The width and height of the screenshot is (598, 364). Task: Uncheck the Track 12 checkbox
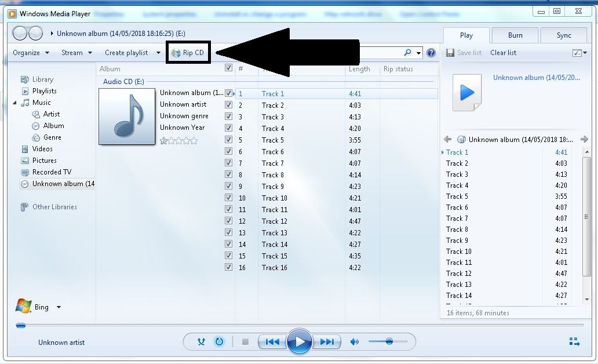[228, 220]
